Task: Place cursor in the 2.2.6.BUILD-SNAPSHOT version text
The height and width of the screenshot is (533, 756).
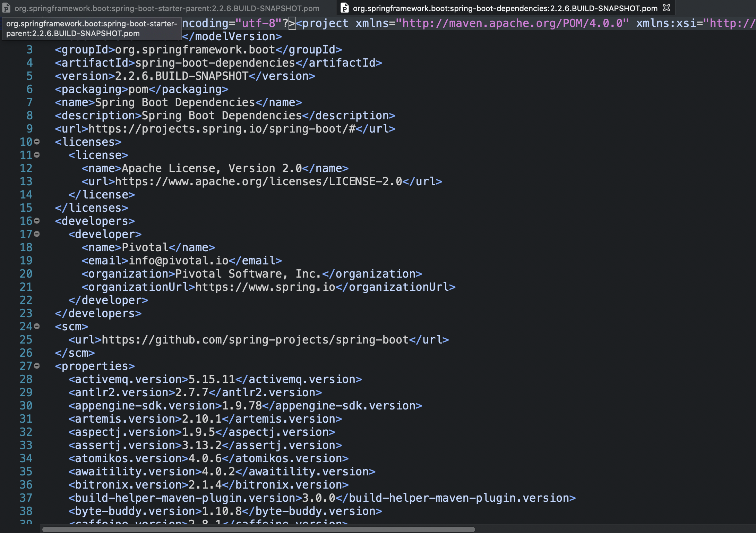Action: click(x=181, y=76)
